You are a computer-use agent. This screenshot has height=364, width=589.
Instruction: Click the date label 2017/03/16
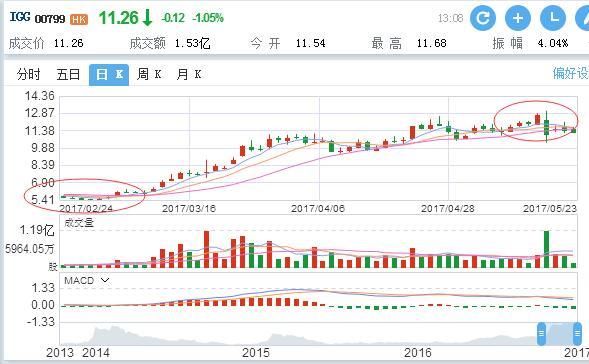pyautogui.click(x=189, y=208)
